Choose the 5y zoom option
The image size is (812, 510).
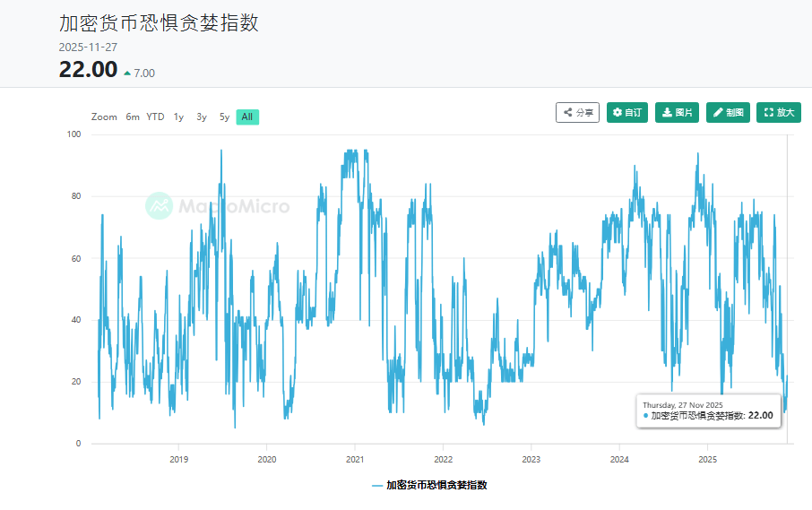pyautogui.click(x=224, y=117)
